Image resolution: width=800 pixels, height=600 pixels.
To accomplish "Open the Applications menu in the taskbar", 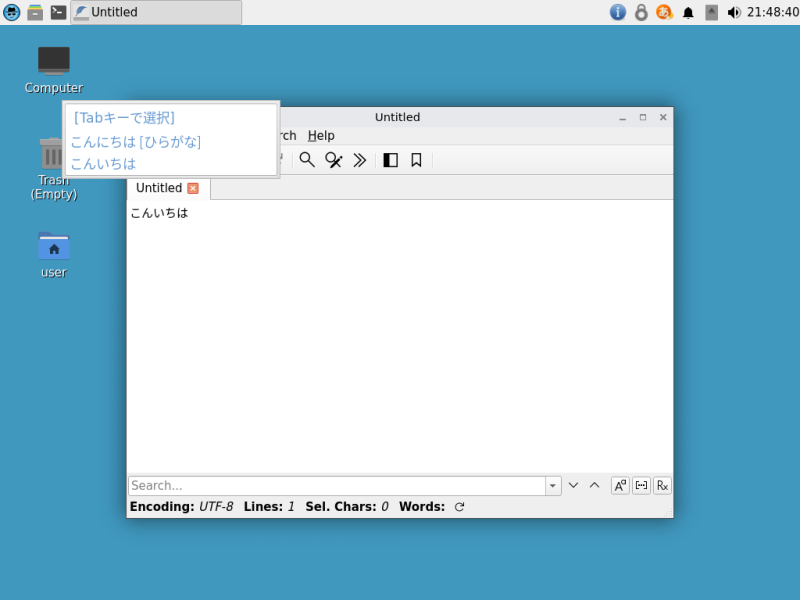I will coord(10,12).
